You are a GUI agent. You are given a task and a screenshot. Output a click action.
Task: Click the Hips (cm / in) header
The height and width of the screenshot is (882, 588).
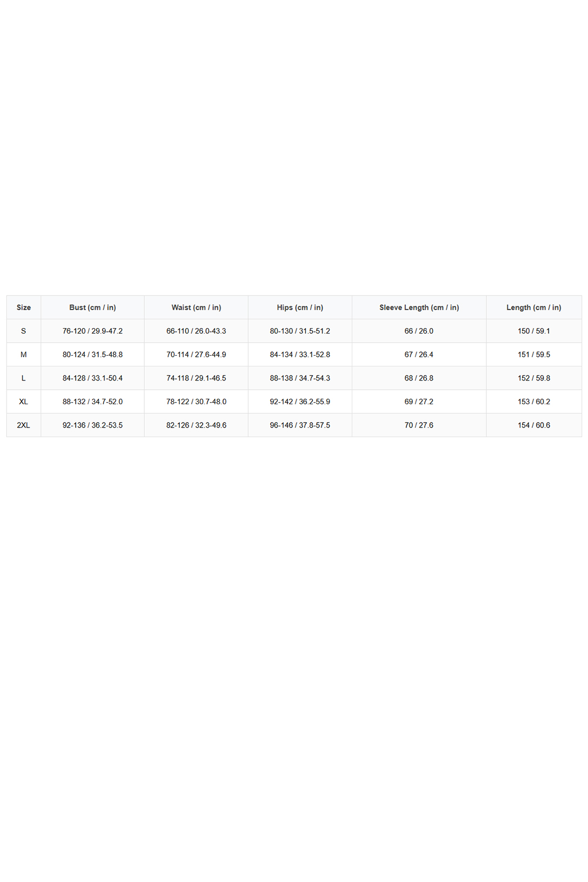pos(300,308)
